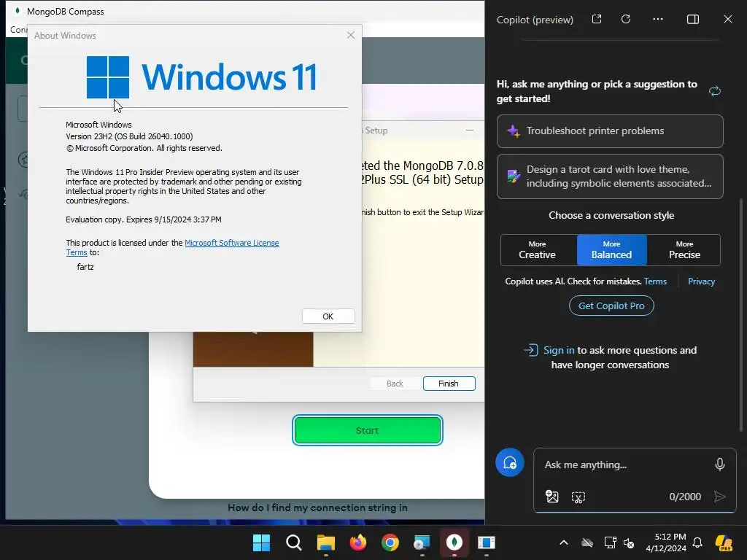Close the About Windows dialog
Image resolution: width=747 pixels, height=560 pixels.
click(351, 35)
